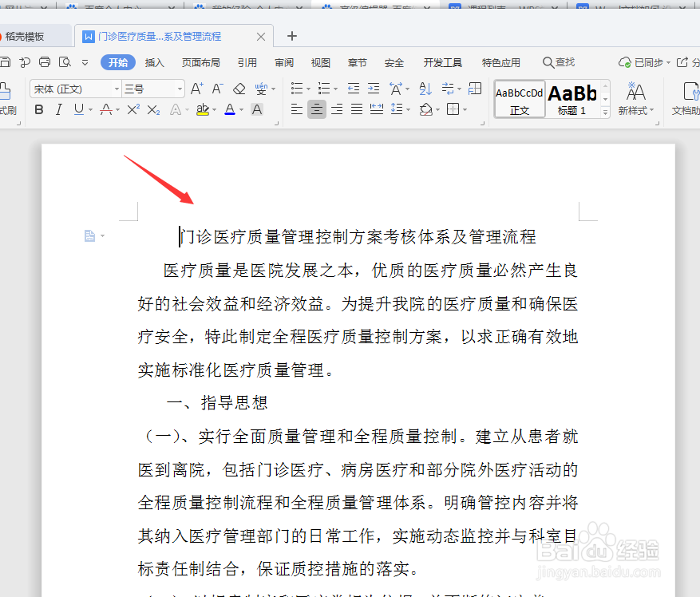Image resolution: width=700 pixels, height=597 pixels.
Task: Align paragraph text right
Action: [x=337, y=109]
